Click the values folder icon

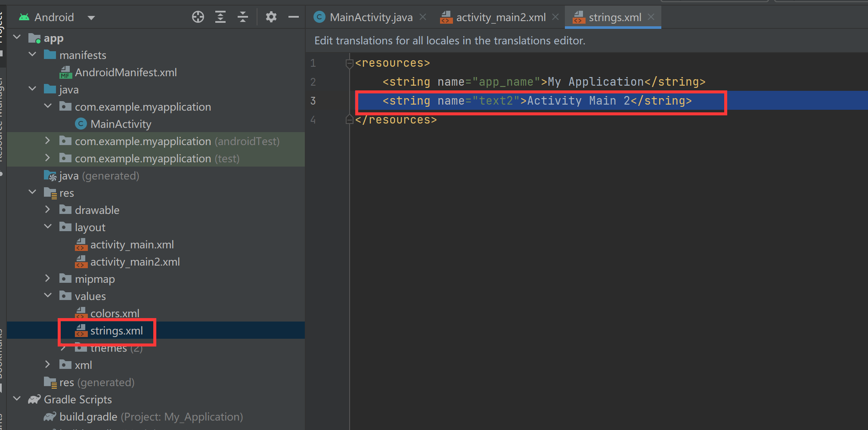pyautogui.click(x=65, y=296)
